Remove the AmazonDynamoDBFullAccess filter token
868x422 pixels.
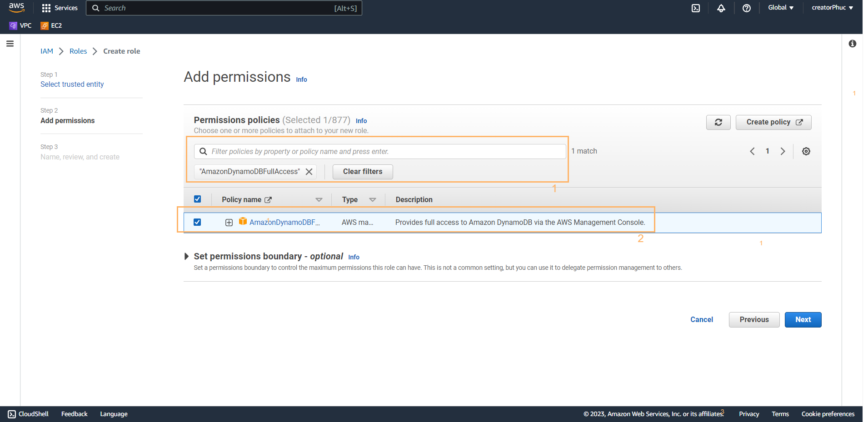309,172
